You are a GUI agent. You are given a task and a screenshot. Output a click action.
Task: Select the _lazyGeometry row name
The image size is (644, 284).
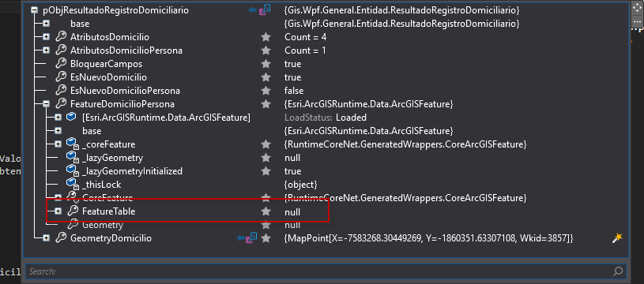point(112,158)
